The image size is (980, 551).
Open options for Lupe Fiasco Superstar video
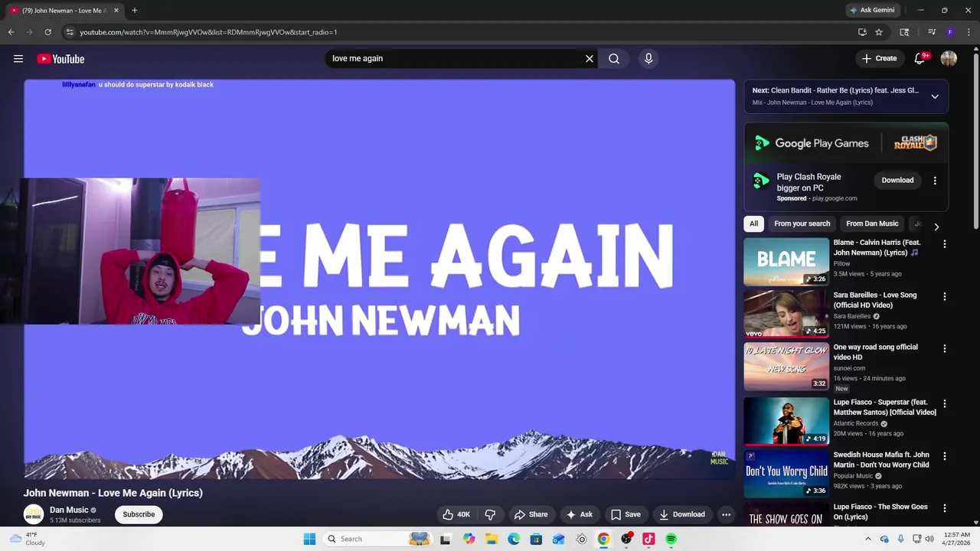[x=944, y=403]
